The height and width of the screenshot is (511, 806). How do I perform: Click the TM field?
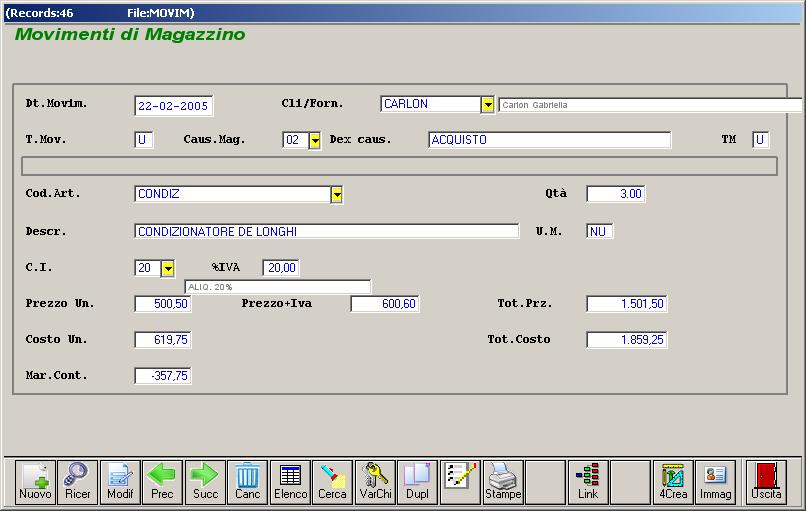pos(760,140)
